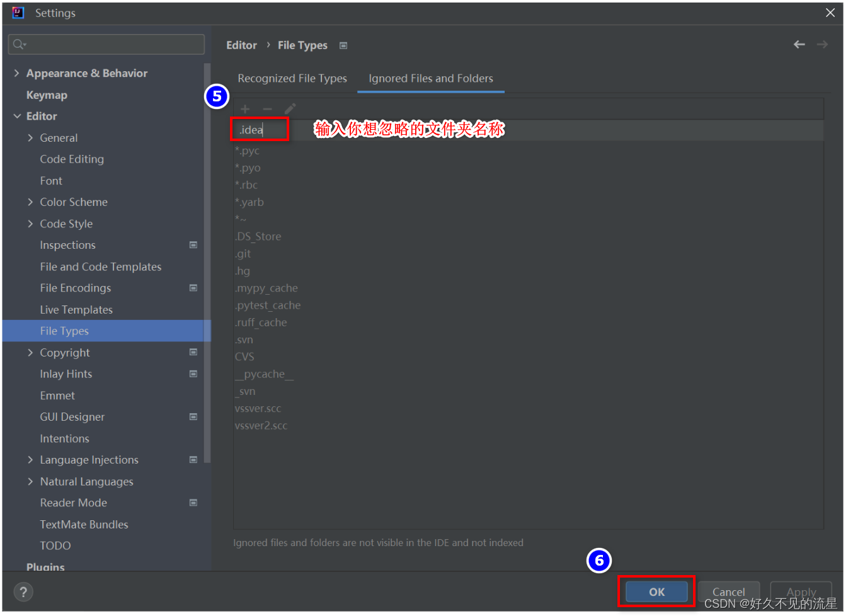Viewport: 848px width, 616px height.
Task: Remove the selected ignore pattern
Action: pos(266,108)
